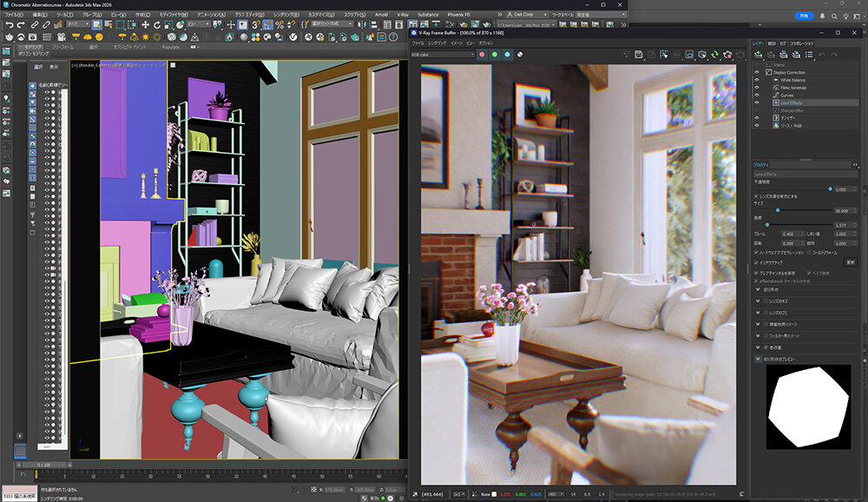Viewport: 868px width, 502px height.
Task: Toggle the インタラクティブ checkbox
Action: point(756,261)
